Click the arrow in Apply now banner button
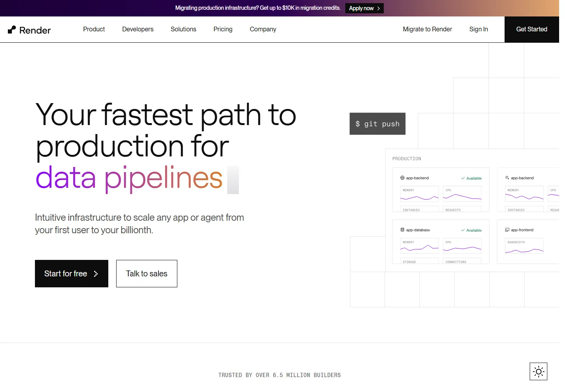This screenshot has height=392, width=565. coord(379,8)
